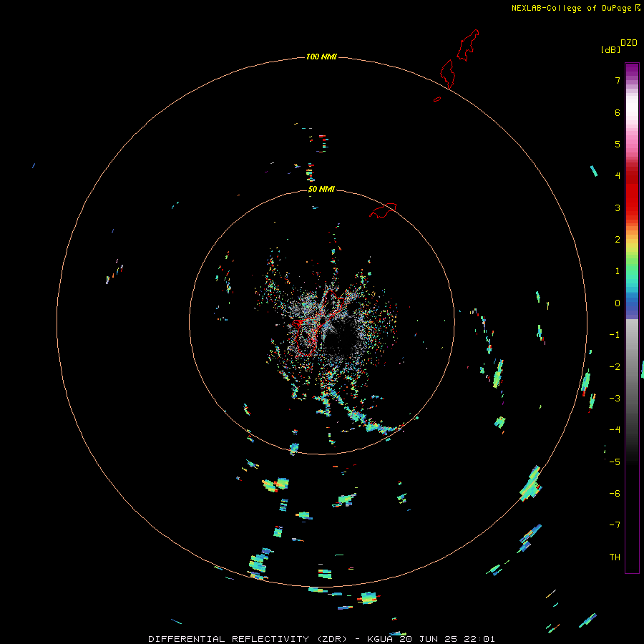Click the 4 dB value on color scale
Image resolution: width=644 pixels, height=644 pixels.
(x=618, y=176)
